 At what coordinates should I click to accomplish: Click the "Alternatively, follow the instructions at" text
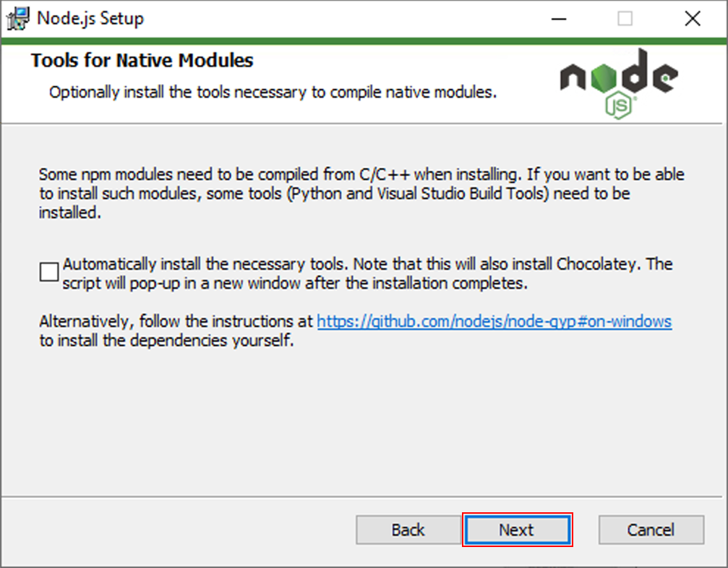pyautogui.click(x=177, y=321)
